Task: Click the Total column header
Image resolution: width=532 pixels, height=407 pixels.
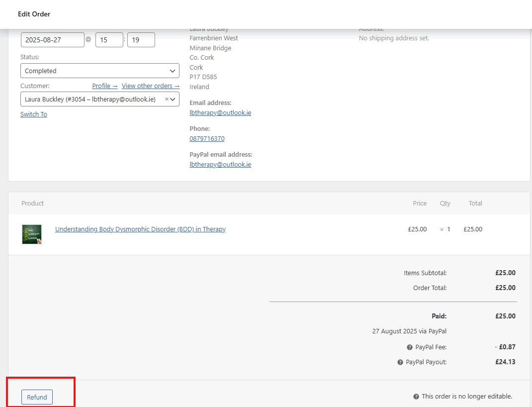Action: click(x=475, y=203)
